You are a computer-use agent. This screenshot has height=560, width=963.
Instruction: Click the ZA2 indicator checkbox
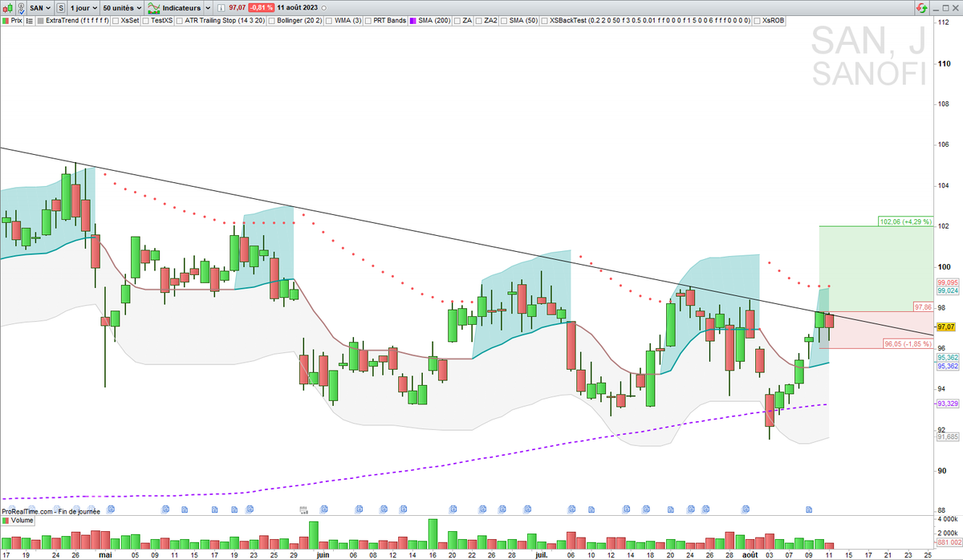[478, 20]
